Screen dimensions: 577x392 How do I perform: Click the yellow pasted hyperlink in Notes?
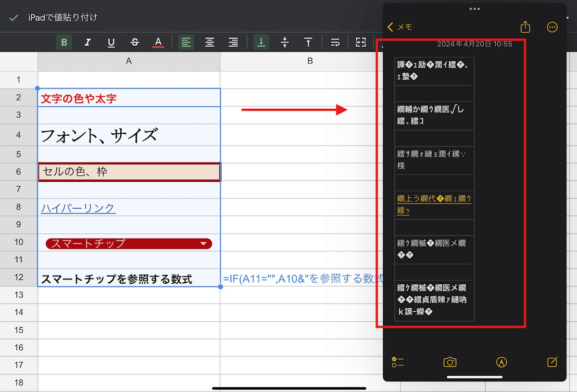pyautogui.click(x=434, y=204)
